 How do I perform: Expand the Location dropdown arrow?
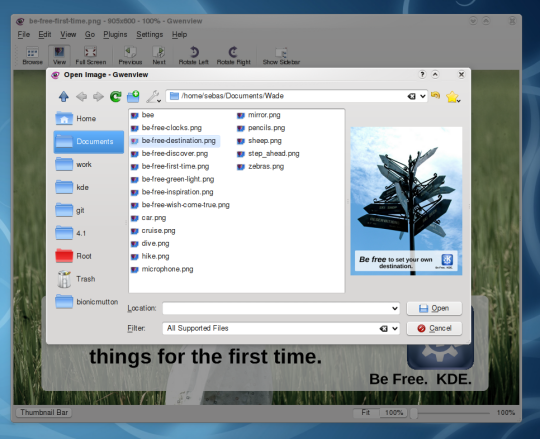coord(395,308)
